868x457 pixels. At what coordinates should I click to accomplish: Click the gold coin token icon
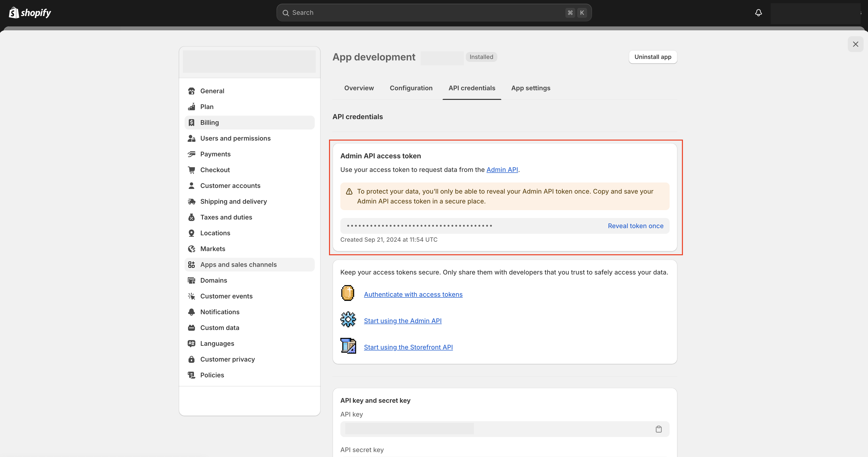click(x=348, y=293)
